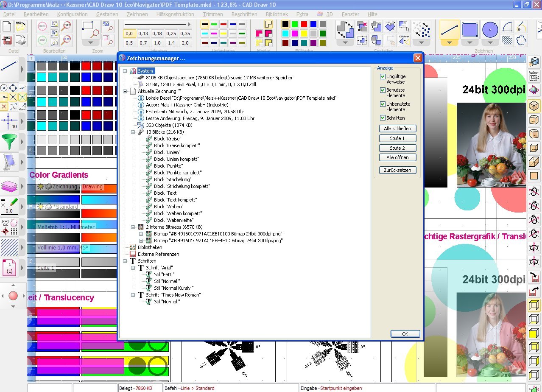Select line width 0,0

tap(129, 34)
